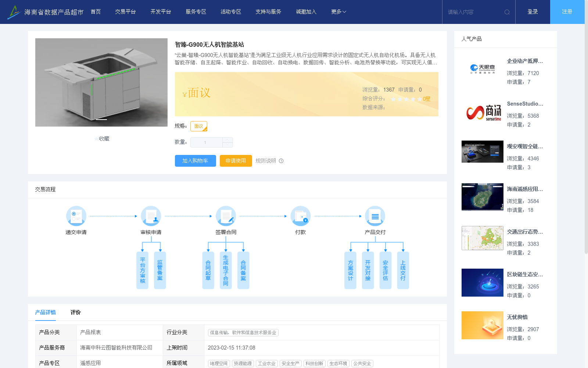Click the search magnifier icon
This screenshot has height=368, width=588.
pos(507,12)
